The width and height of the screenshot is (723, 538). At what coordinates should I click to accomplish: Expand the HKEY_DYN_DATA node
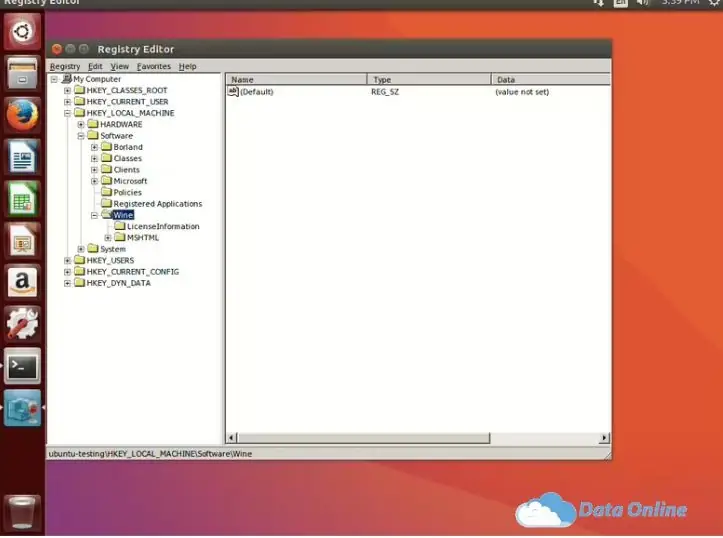[x=67, y=283]
